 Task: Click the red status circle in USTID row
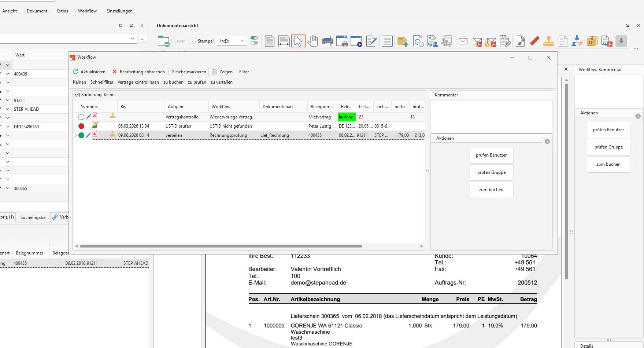coord(81,126)
